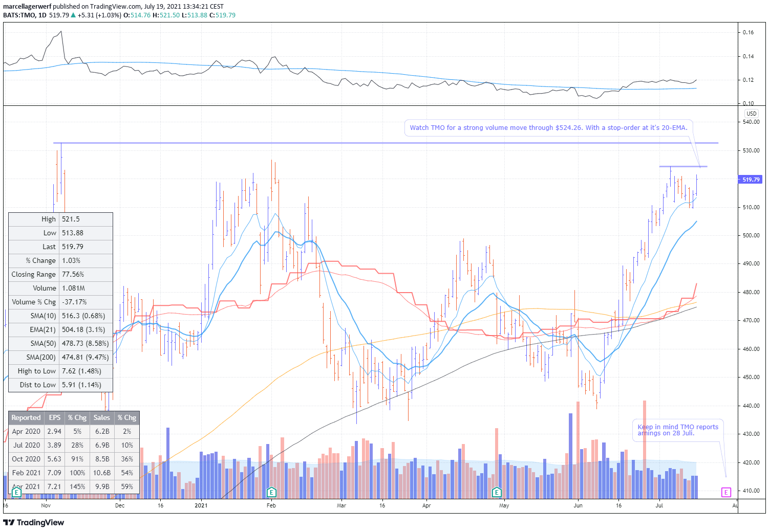This screenshot has height=532, width=769.
Task: Click the 540.00 price axis label
Action: (751, 122)
